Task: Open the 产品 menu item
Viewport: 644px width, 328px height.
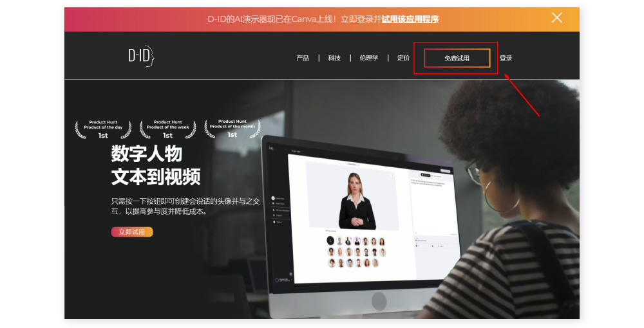Action: pyautogui.click(x=303, y=59)
